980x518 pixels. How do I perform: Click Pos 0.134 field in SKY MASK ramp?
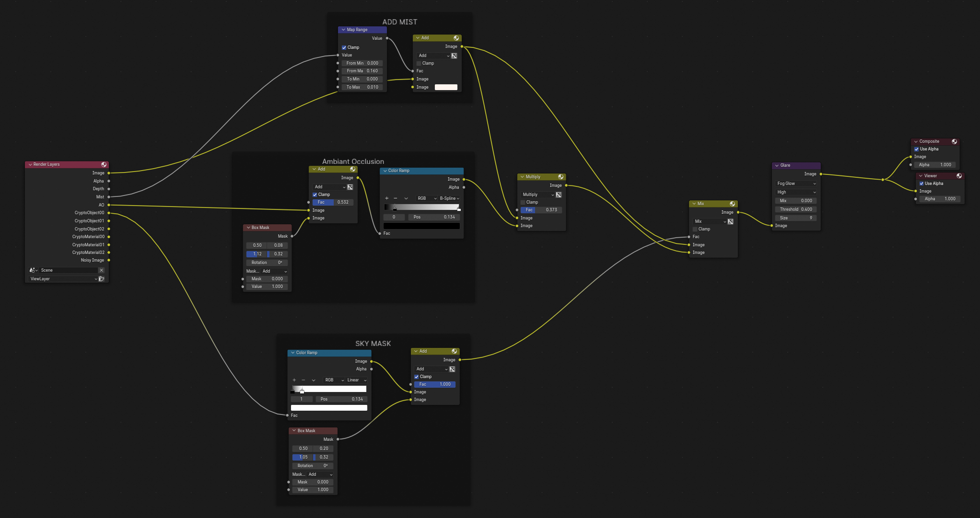[341, 399]
